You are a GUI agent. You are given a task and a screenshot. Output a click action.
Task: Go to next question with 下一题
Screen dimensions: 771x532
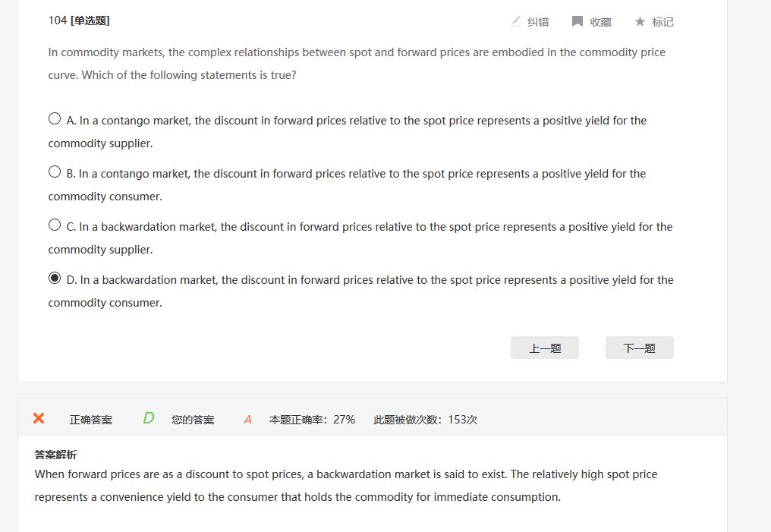point(639,348)
